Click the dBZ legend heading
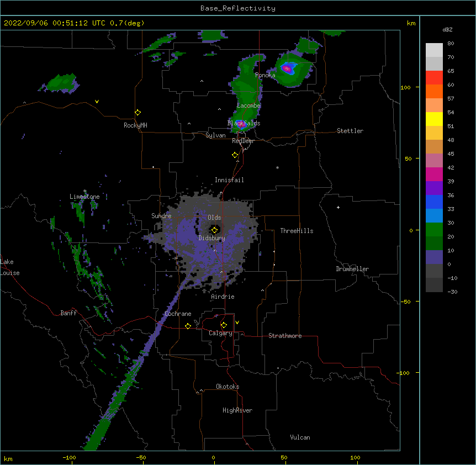 [447, 29]
